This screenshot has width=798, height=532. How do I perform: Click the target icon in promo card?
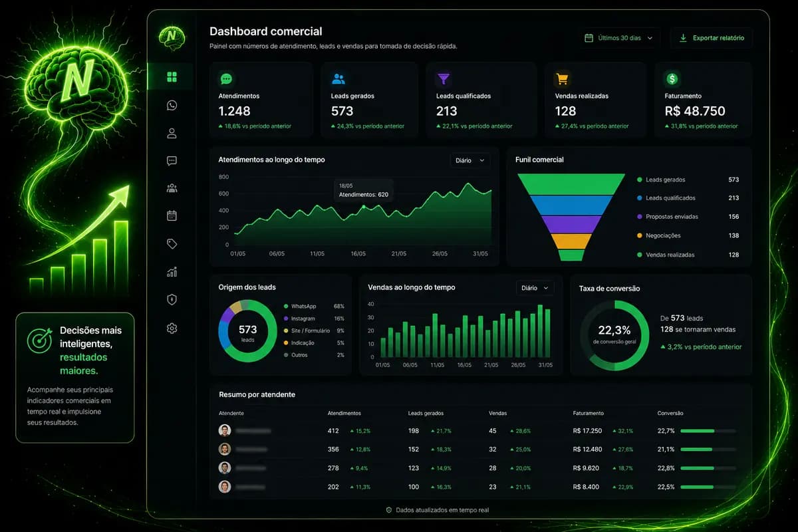click(x=39, y=340)
